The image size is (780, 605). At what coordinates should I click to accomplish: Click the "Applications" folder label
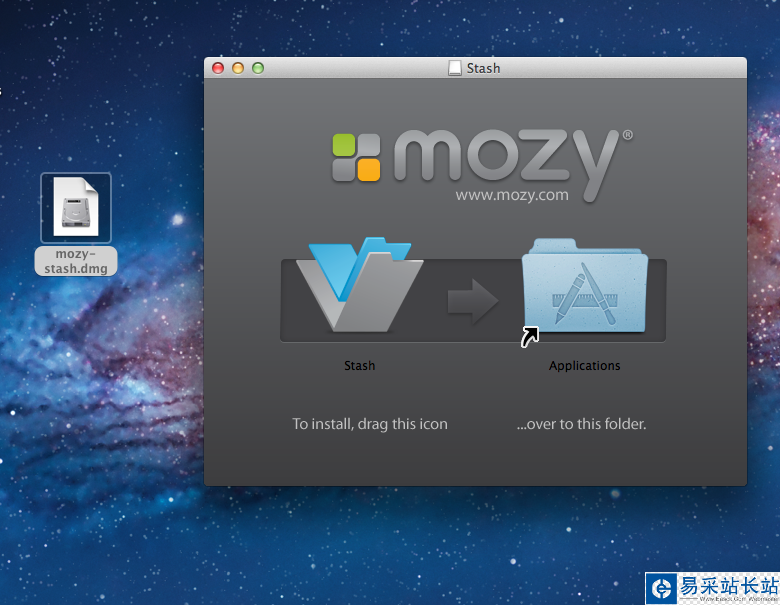585,366
